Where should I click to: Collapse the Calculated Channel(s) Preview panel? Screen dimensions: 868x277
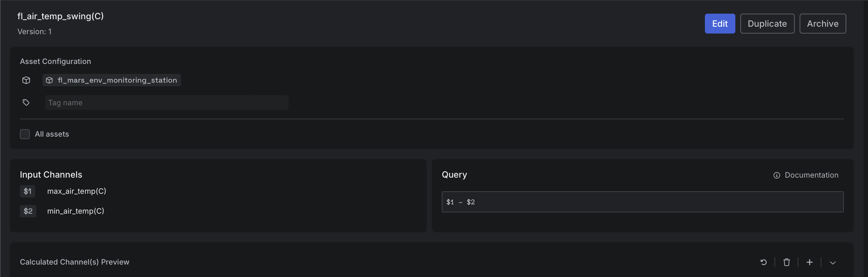pos(833,262)
